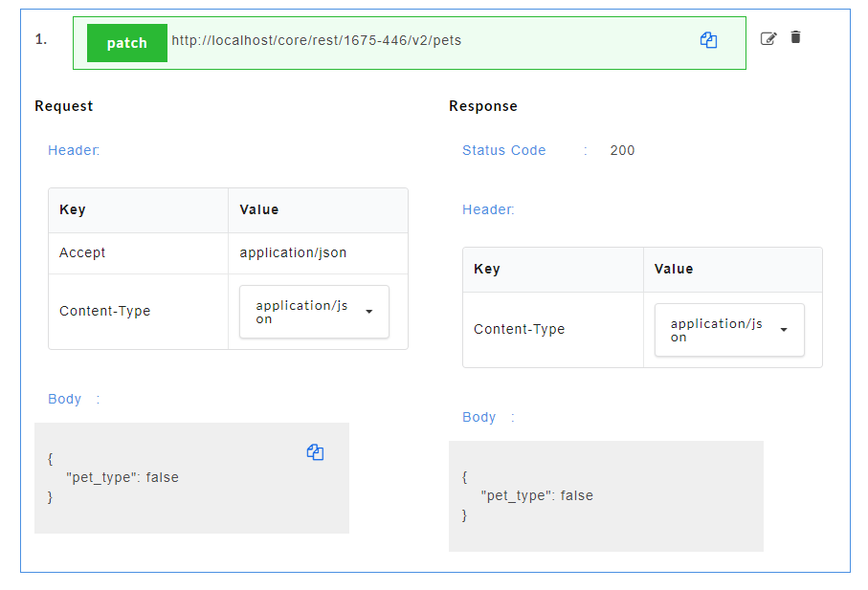Select the 200 status code value
868x590 pixels.
[x=622, y=150]
